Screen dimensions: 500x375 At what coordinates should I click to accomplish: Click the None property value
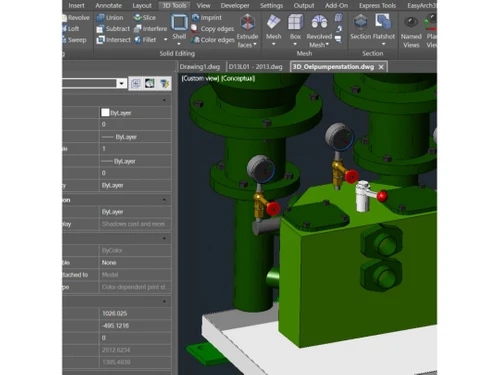click(135, 263)
